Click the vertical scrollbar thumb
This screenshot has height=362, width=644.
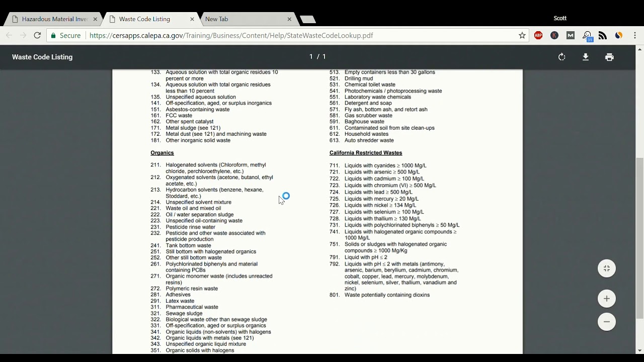pos(640,238)
